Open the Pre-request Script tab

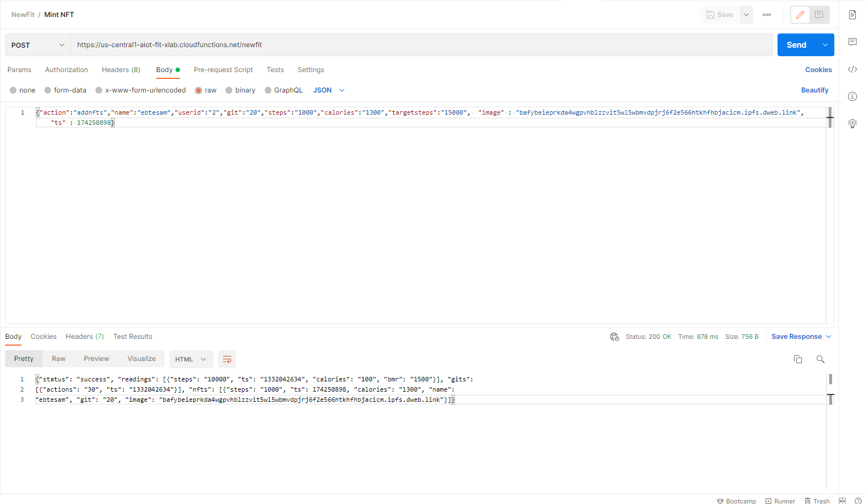pyautogui.click(x=223, y=70)
